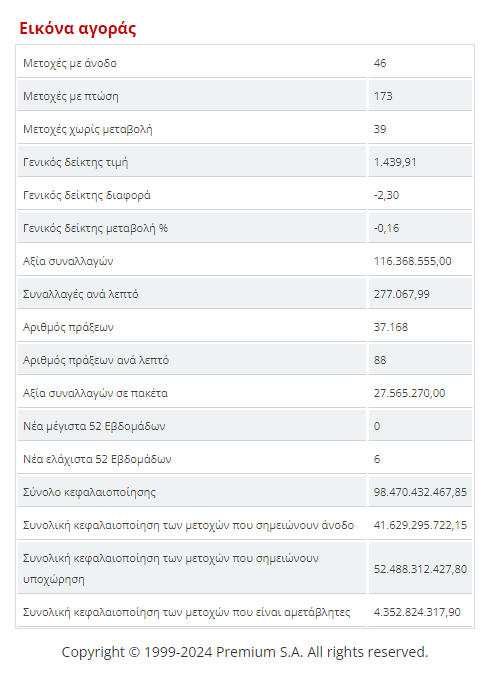Click the Εικόνα αγοράς heading

(78, 28)
